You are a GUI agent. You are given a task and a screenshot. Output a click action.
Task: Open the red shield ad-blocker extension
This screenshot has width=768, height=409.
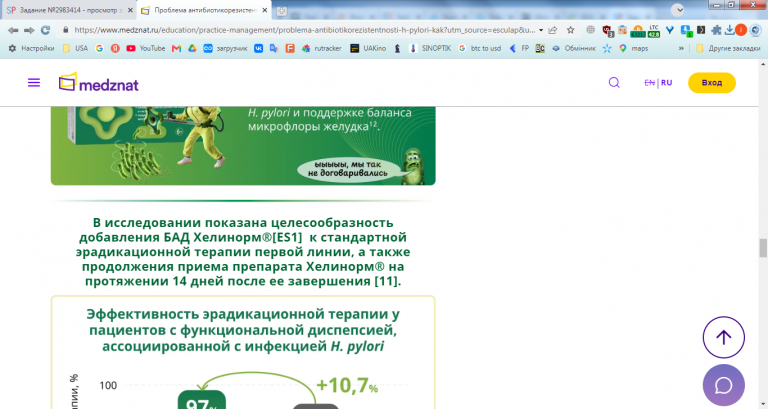pos(608,31)
